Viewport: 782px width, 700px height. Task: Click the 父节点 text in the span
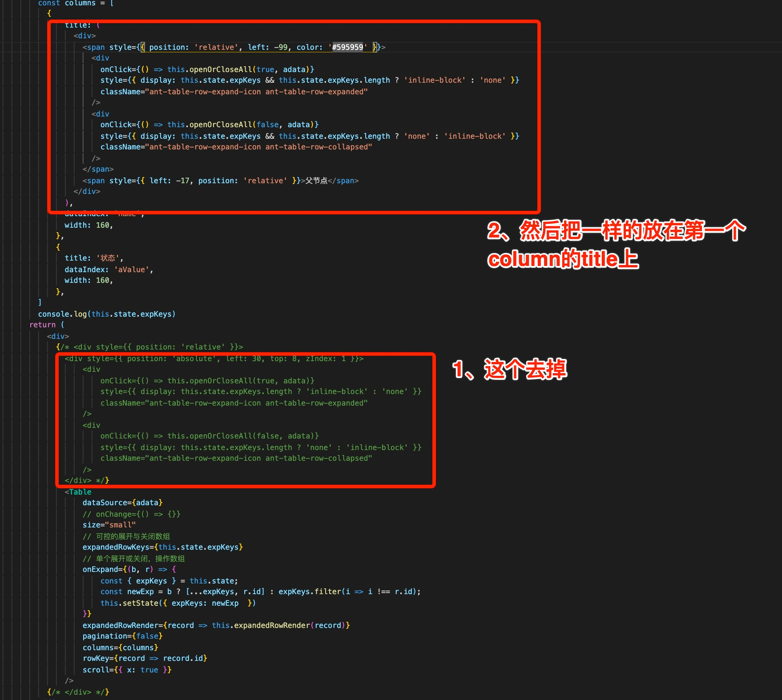314,181
